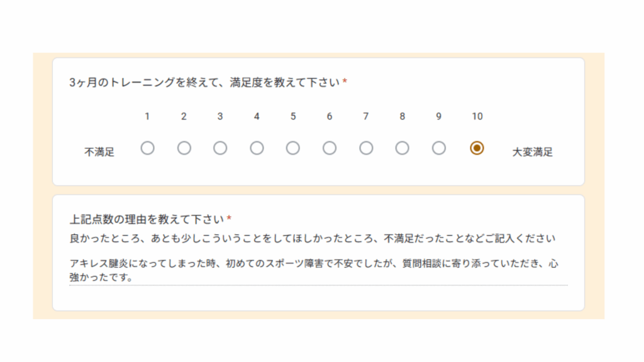Click the number 8 label above the scale
This screenshot has height=362, width=644.
[402, 116]
